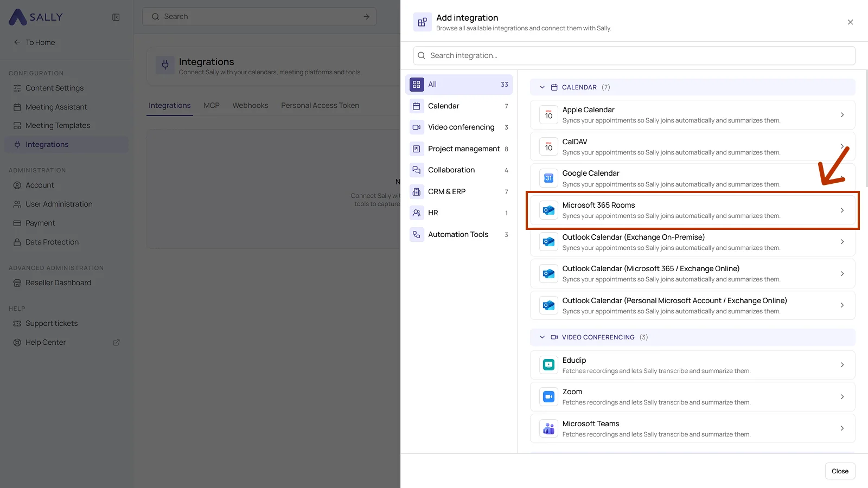Click the CalDAV calendar icon
Viewport: 868px width, 488px height.
click(548, 146)
